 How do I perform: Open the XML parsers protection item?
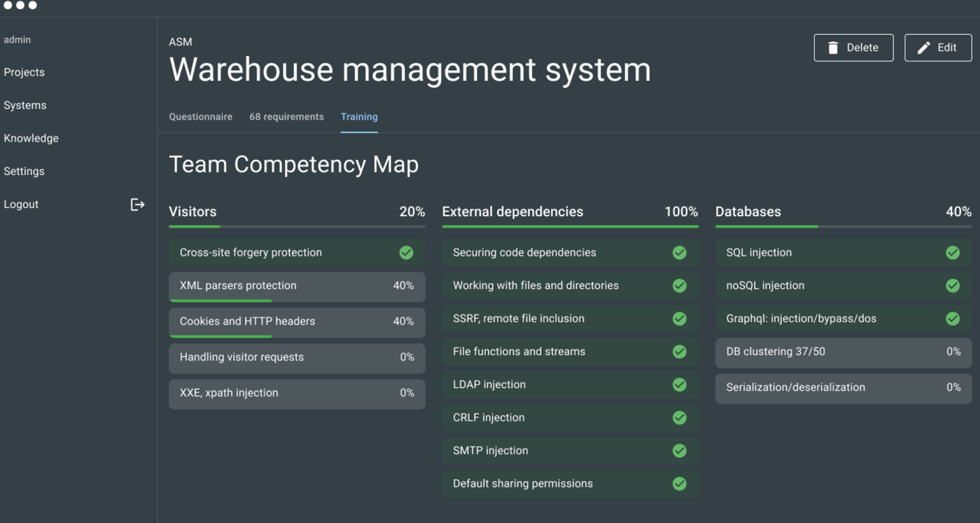[296, 286]
